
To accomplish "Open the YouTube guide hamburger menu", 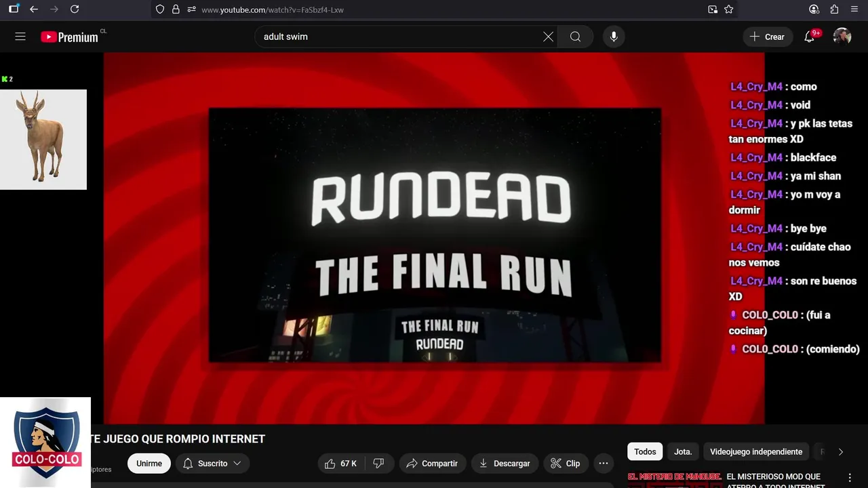I will pos(20,37).
